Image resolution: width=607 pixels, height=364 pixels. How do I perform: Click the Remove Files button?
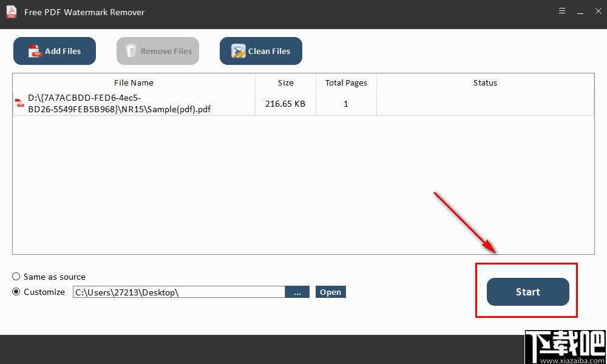tap(158, 51)
